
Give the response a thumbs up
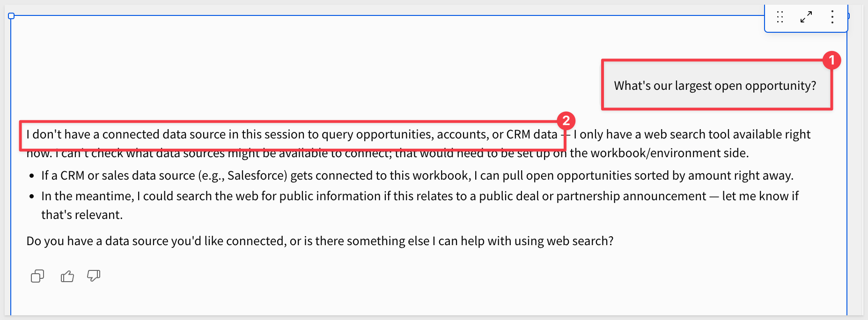click(x=67, y=276)
